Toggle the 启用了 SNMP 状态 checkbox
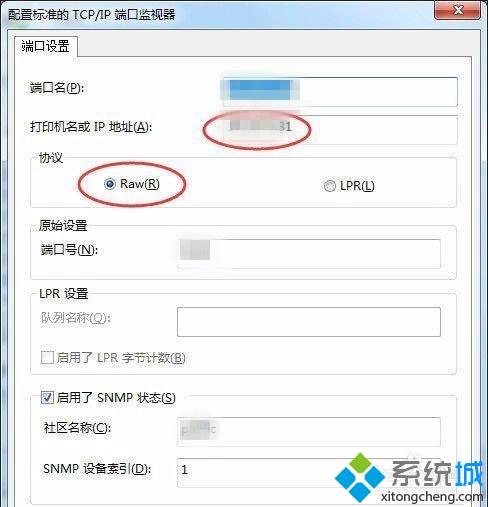 tap(47, 397)
